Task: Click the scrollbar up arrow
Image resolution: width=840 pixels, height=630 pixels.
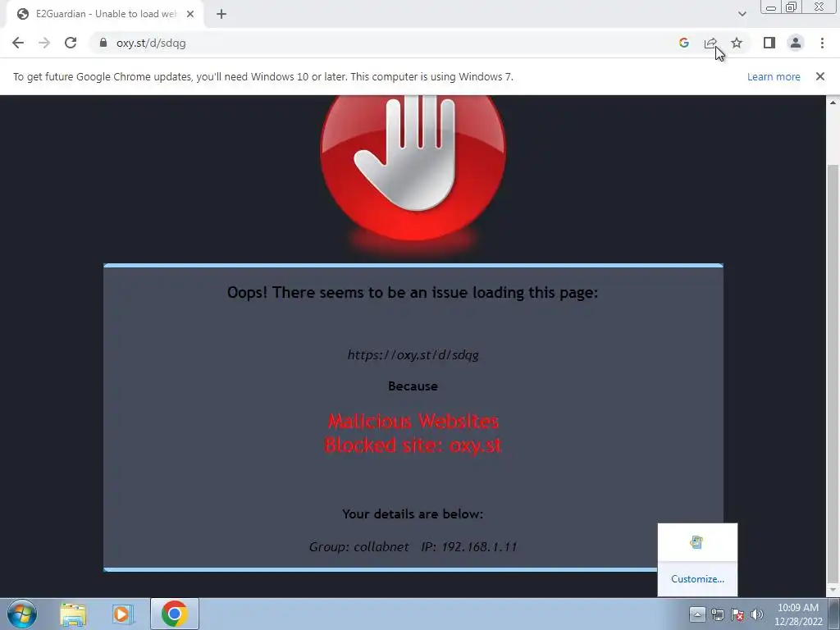Action: pos(833,103)
